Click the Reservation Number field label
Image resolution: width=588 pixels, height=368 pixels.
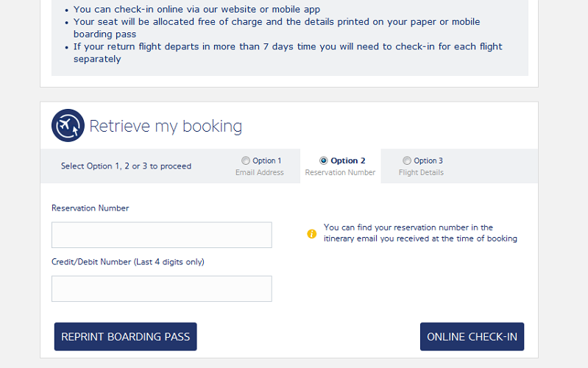(x=90, y=208)
